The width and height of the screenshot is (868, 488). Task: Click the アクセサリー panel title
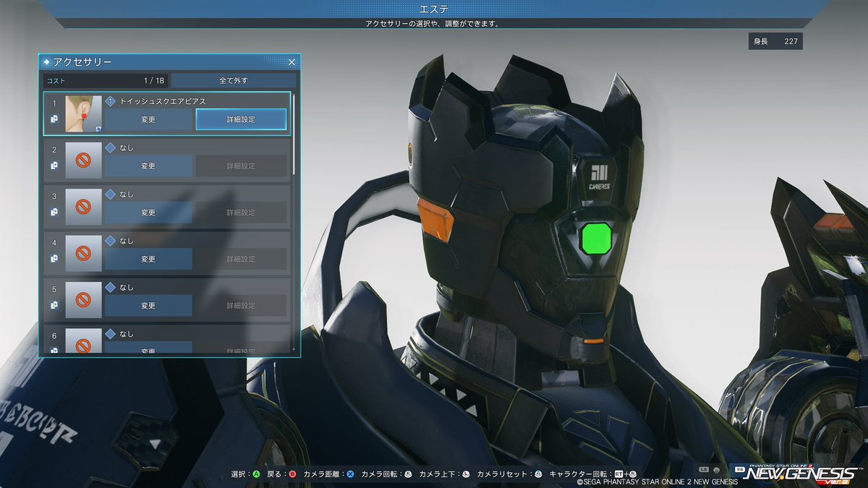pyautogui.click(x=82, y=63)
